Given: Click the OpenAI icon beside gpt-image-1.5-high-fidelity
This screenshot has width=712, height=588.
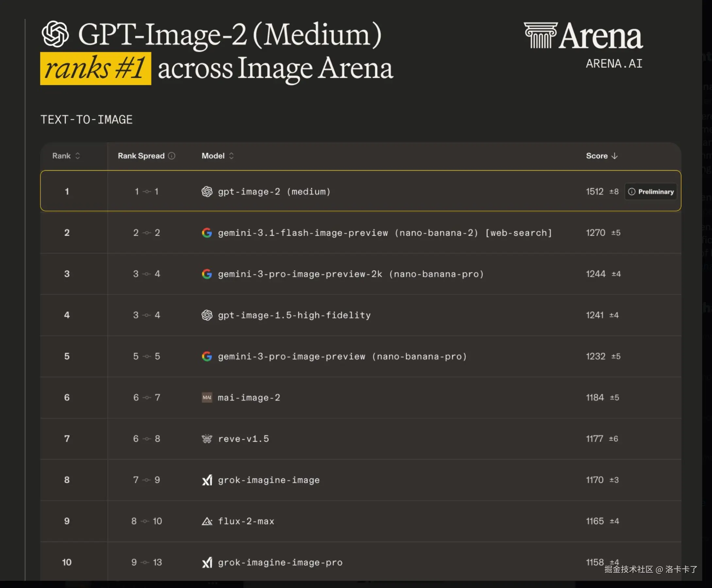Looking at the screenshot, I should (207, 315).
